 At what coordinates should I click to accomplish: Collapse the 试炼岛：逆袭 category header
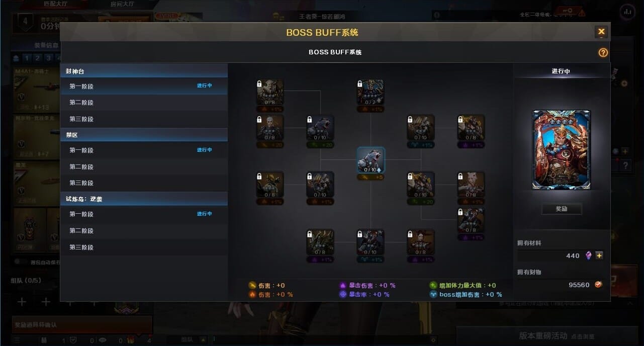144,199
